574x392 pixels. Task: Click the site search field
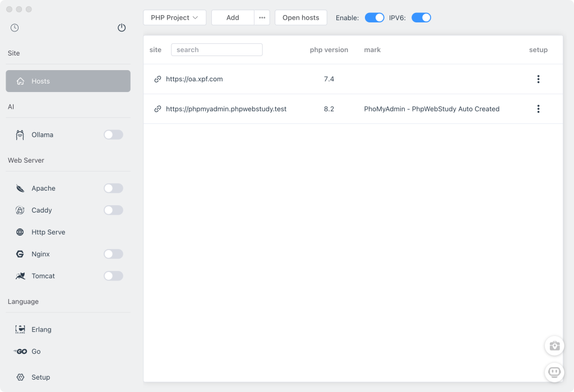[x=216, y=50]
